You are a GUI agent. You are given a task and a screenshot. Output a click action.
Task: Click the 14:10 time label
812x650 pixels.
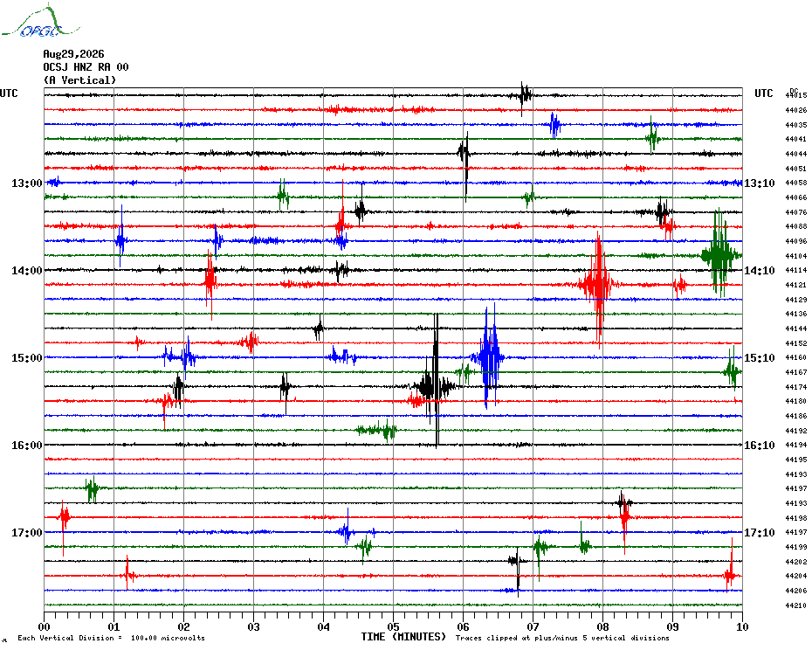(x=760, y=271)
